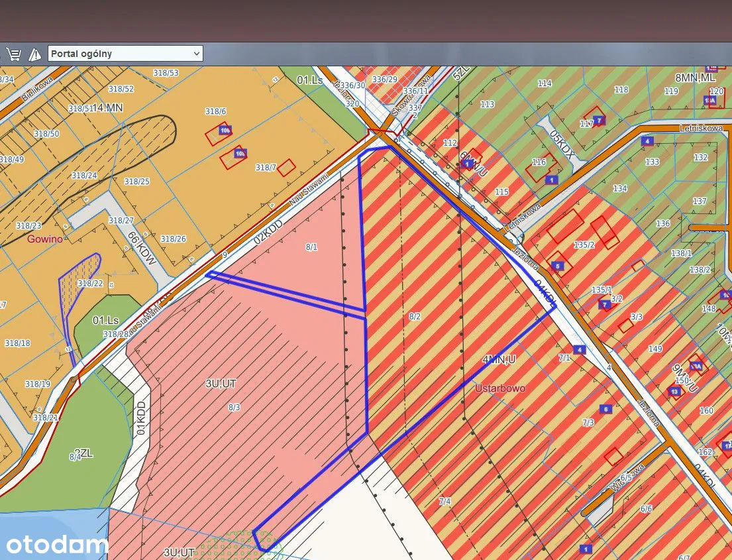The height and width of the screenshot is (560, 732).
Task: Select address marker 1 below parcel 116
Action: [551, 180]
